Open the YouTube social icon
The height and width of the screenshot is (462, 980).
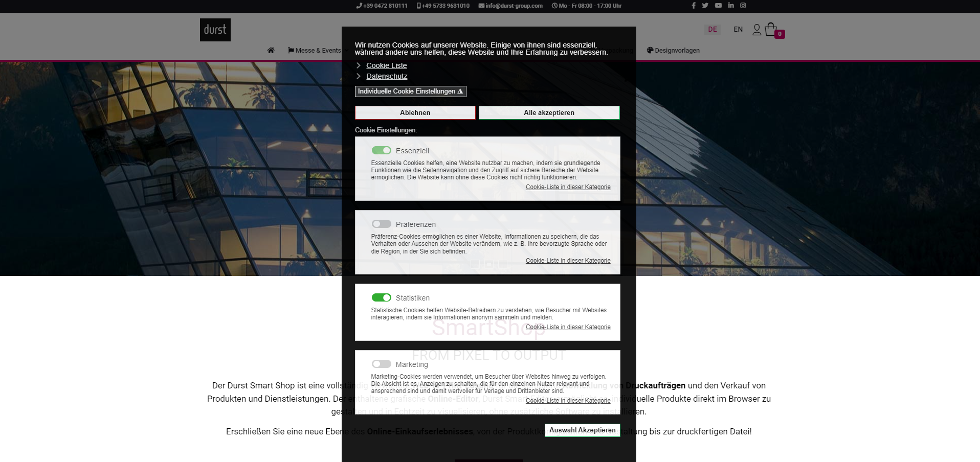(718, 6)
